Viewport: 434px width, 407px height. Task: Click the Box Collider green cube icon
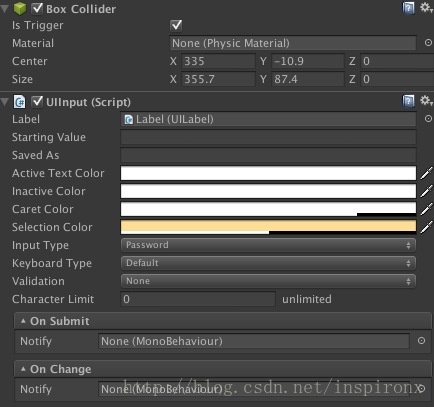20,9
